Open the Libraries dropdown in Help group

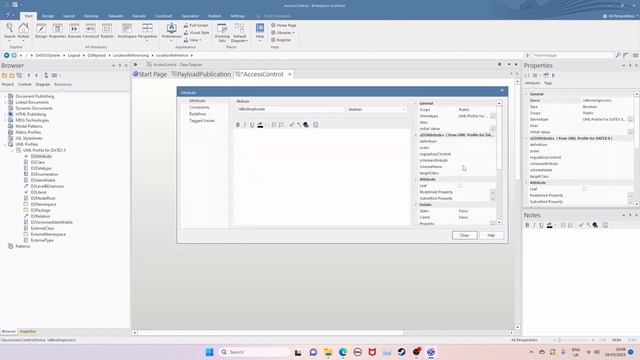tap(283, 33)
